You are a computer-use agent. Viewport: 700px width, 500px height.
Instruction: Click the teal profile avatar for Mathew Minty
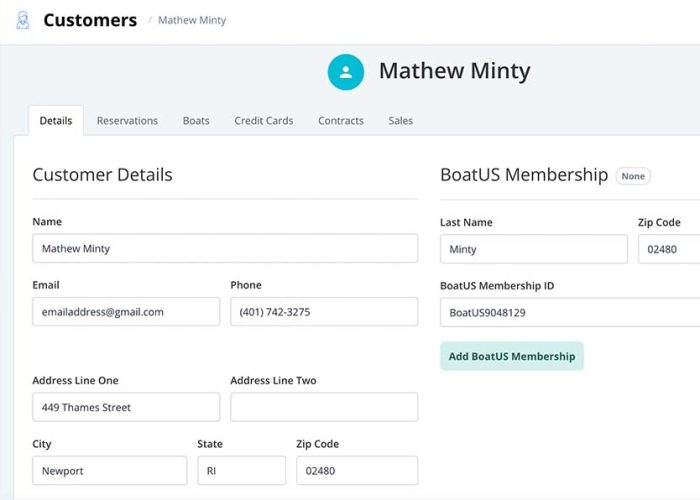pos(346,72)
